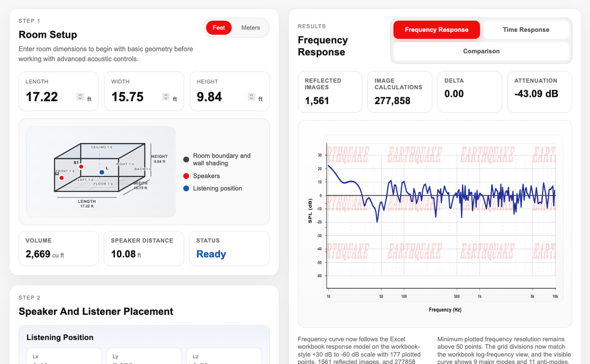
Task: Switch units to Feet
Action: 219,28
